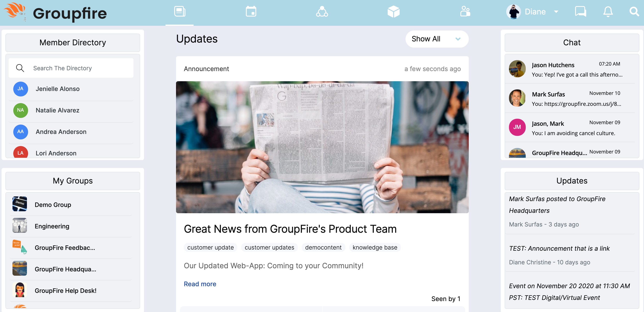Select the Engineering group
Image resolution: width=644 pixels, height=312 pixels.
coord(71,226)
